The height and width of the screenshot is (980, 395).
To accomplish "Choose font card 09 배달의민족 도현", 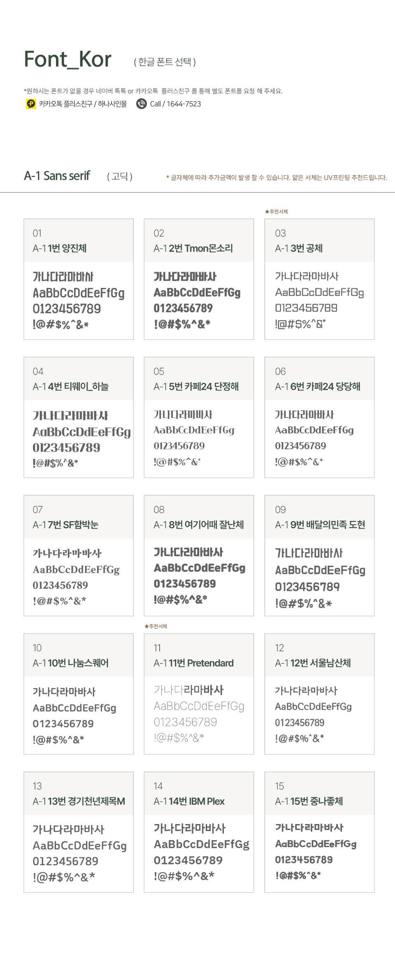I will 319,555.
